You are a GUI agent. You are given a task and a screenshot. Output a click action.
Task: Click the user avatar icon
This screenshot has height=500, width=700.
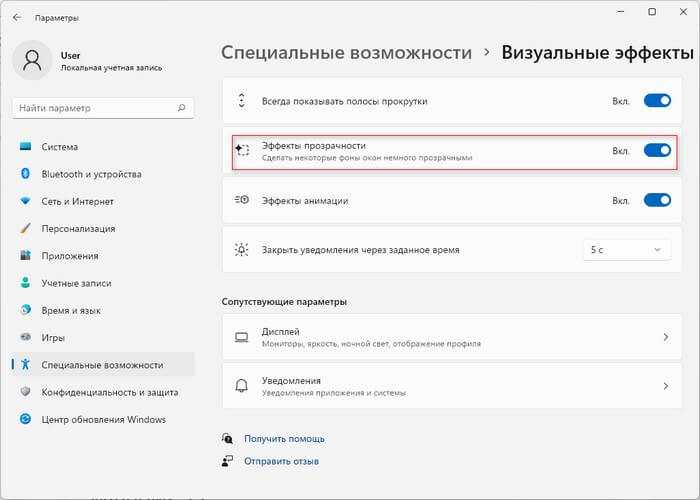click(32, 60)
